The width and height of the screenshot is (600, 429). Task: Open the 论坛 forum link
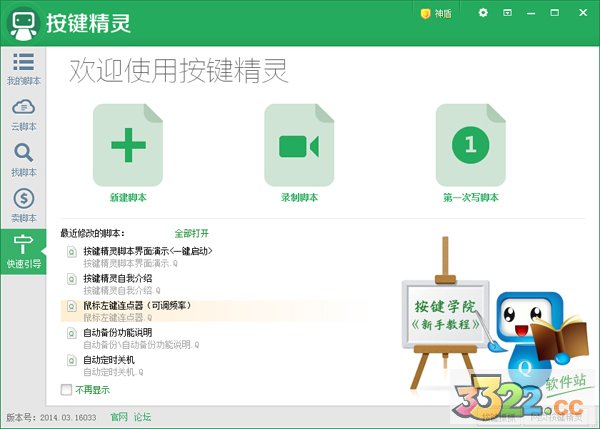tap(142, 417)
